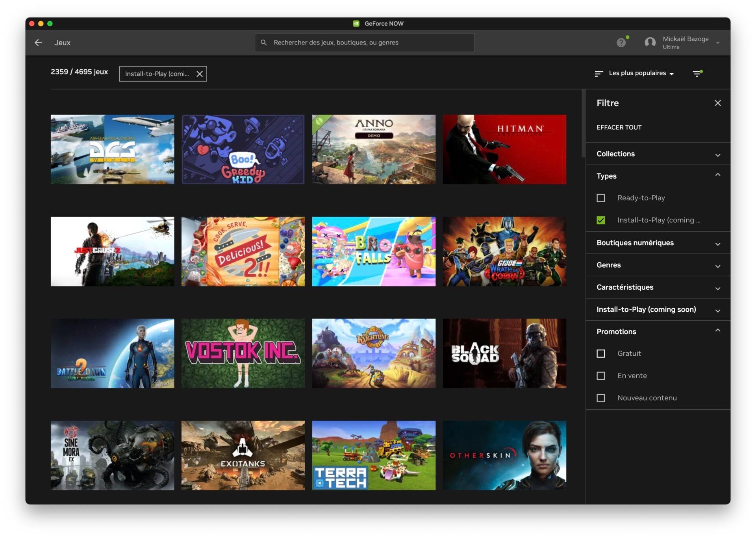Screen dimensions: 756x538
Task: Open the Sine Mora EX tile
Action: pos(112,455)
